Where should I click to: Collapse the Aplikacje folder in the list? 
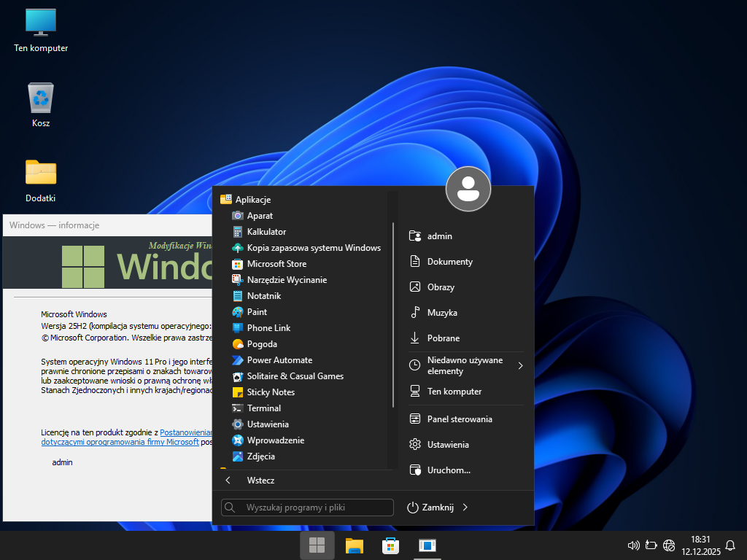[252, 200]
